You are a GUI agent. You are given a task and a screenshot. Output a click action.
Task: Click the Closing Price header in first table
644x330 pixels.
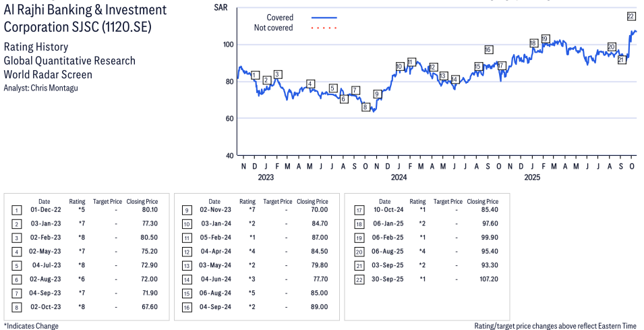pyautogui.click(x=142, y=201)
